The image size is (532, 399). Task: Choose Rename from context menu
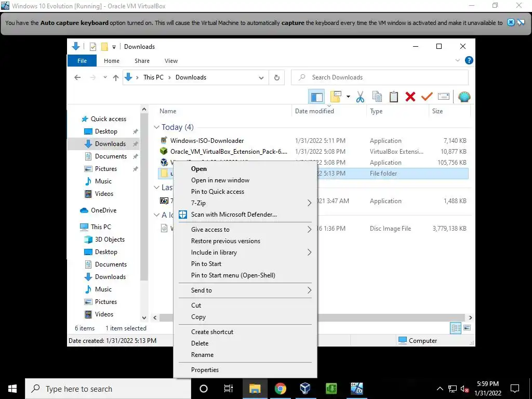click(245, 354)
